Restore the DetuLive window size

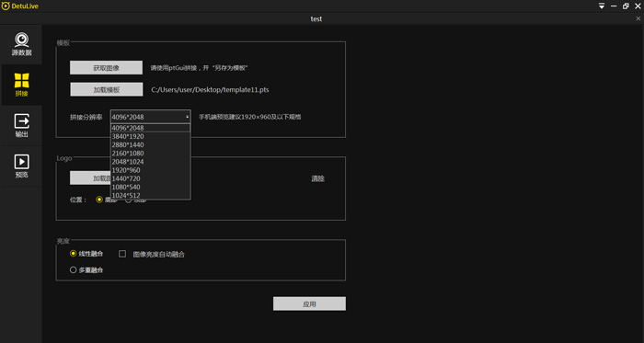click(626, 6)
